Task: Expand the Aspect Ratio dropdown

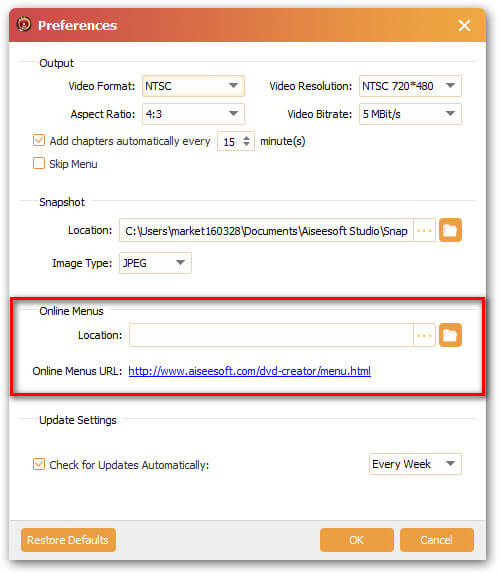Action: 193,114
